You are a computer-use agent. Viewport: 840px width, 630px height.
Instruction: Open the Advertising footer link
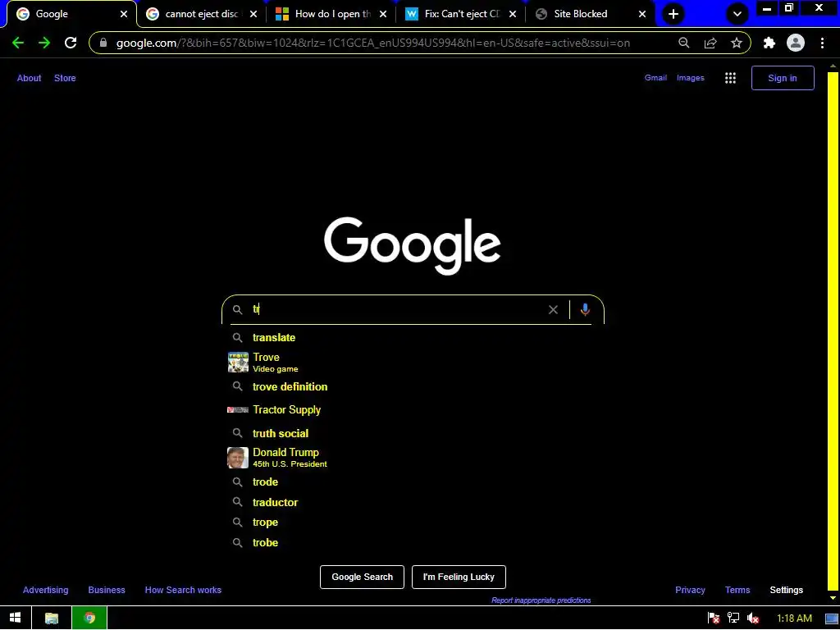[x=46, y=590]
